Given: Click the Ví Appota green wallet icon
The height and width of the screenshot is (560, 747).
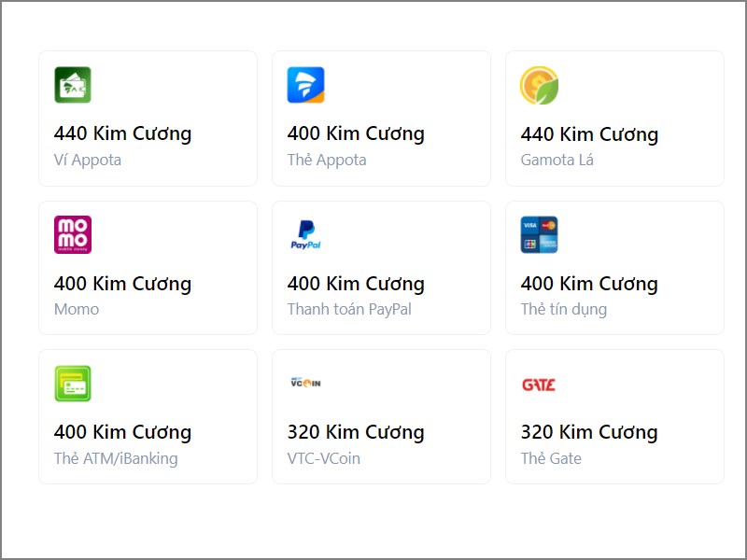Looking at the screenshot, I should (73, 85).
